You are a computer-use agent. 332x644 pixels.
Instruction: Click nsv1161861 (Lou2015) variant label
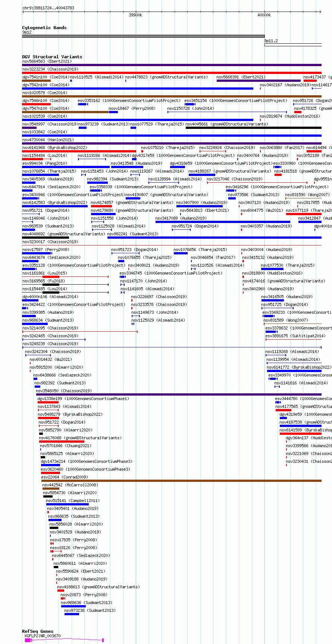coord(45,273)
